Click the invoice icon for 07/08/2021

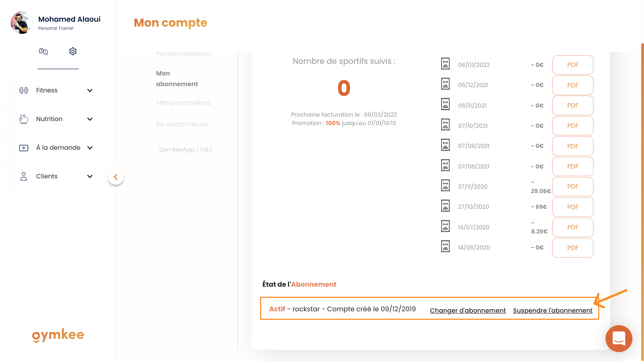(445, 165)
